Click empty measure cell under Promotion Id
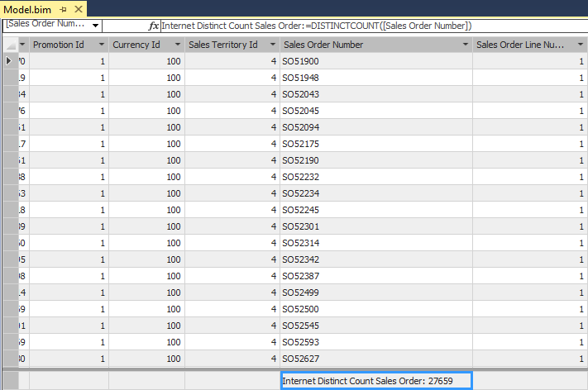 [69, 381]
